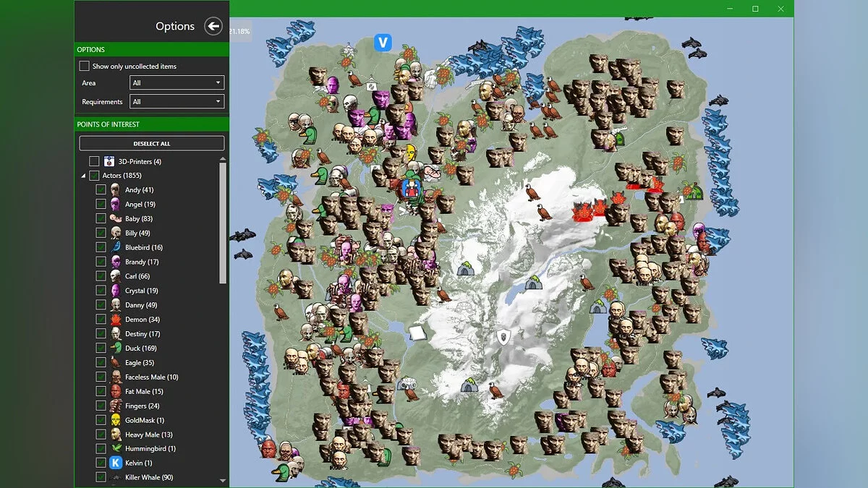The image size is (868, 488).
Task: Click the white paper marker near the lake
Action: pos(418,333)
